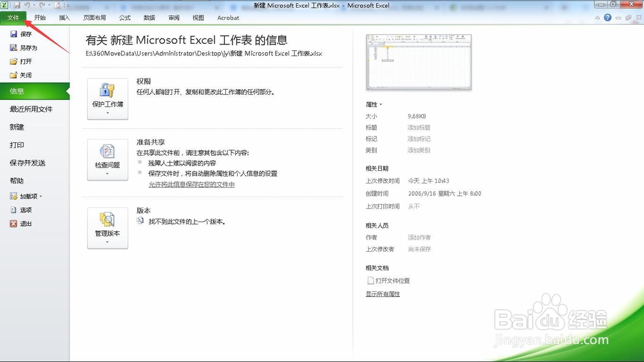Click the 准备共享 (Prepare for sharing) heading
The image size is (644, 362).
tap(151, 142)
